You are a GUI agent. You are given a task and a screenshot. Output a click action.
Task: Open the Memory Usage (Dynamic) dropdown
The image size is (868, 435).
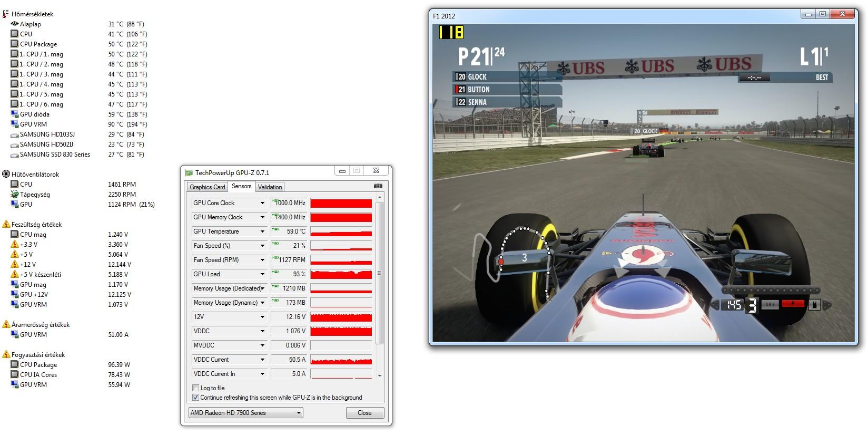coord(262,303)
